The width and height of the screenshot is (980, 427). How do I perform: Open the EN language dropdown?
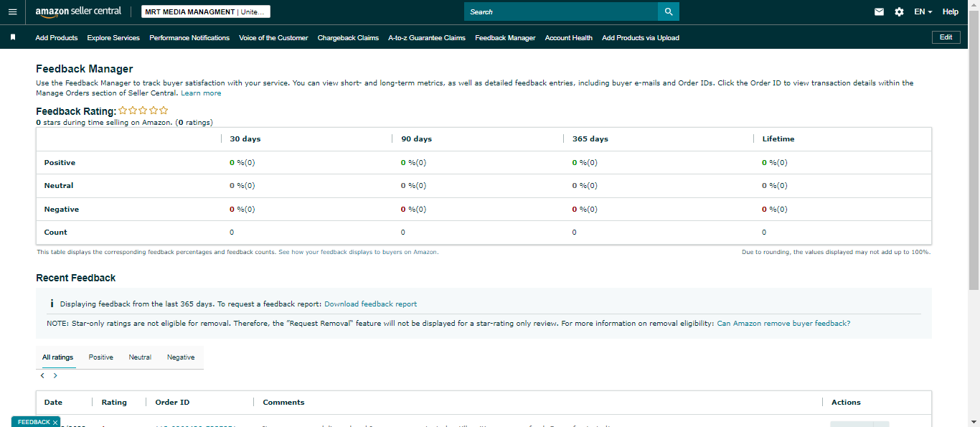tap(923, 12)
